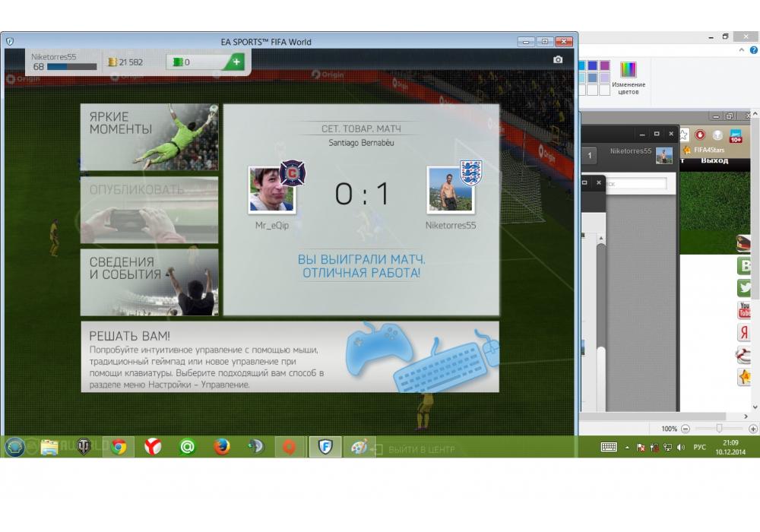Click Paint horizontal scrollbar right arrow
The image size is (760, 532).
point(746,416)
